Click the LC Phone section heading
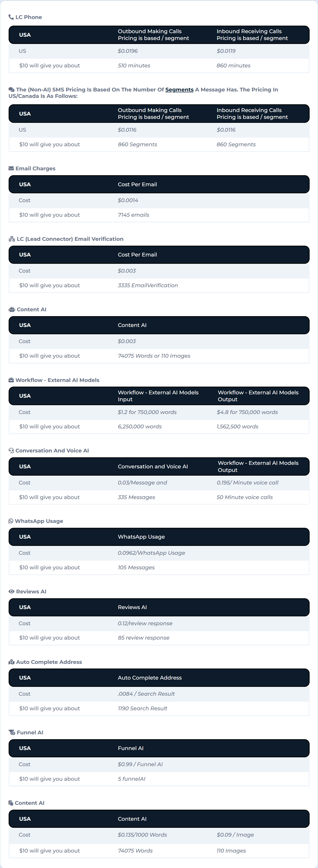318x868 pixels. [29, 17]
